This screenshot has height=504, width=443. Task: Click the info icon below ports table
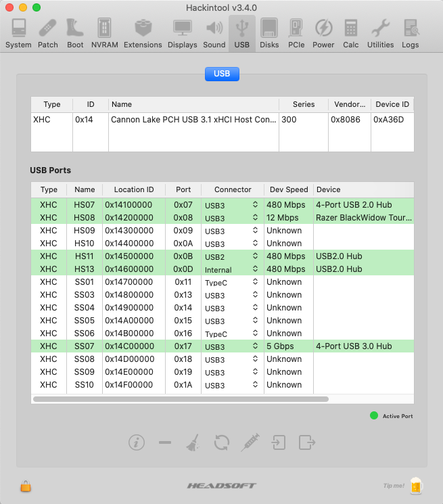137,442
